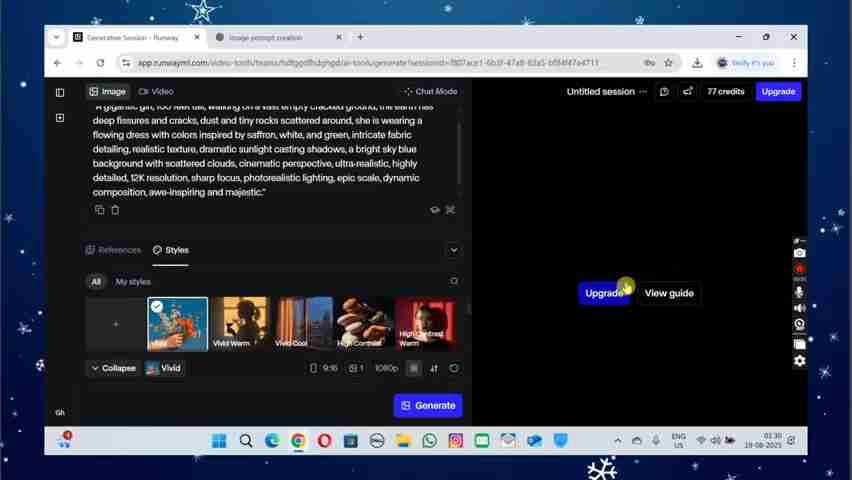The image size is (852, 480).
Task: Click the eye icon below prompt
Action: pos(434,210)
